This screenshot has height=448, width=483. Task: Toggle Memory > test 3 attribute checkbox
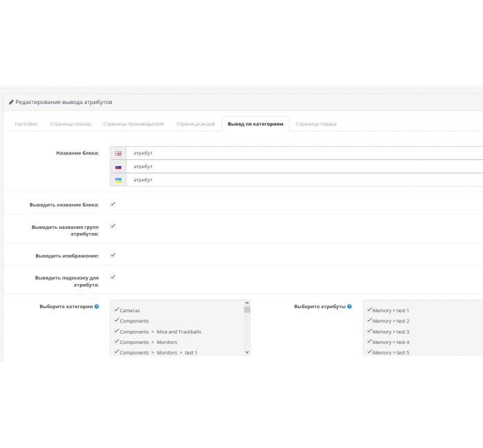click(369, 331)
